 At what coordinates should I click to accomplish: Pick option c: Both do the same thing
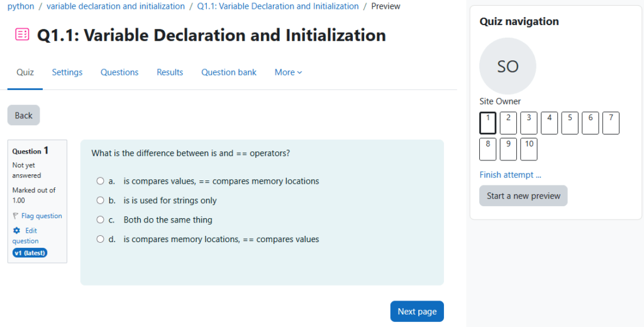100,220
